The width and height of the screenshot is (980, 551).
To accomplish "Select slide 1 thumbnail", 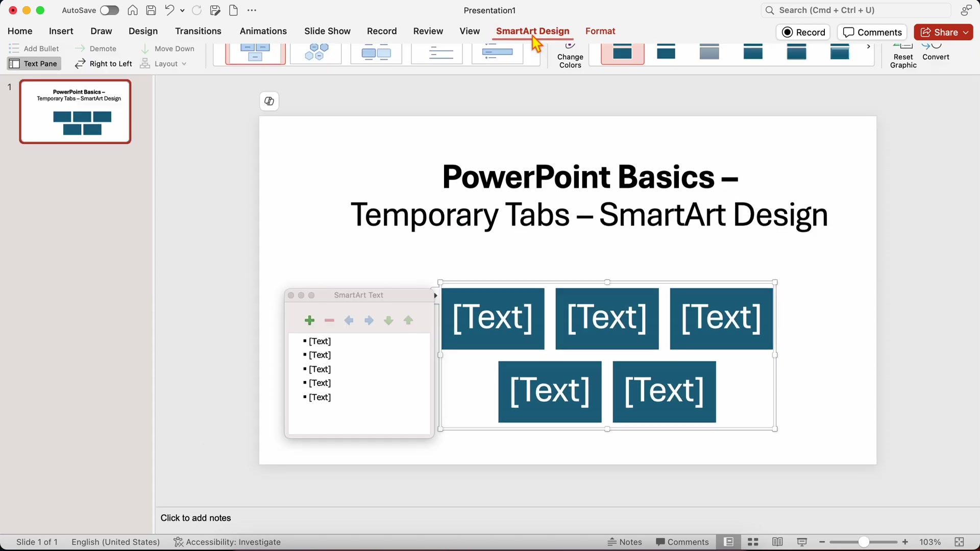I will [76, 112].
